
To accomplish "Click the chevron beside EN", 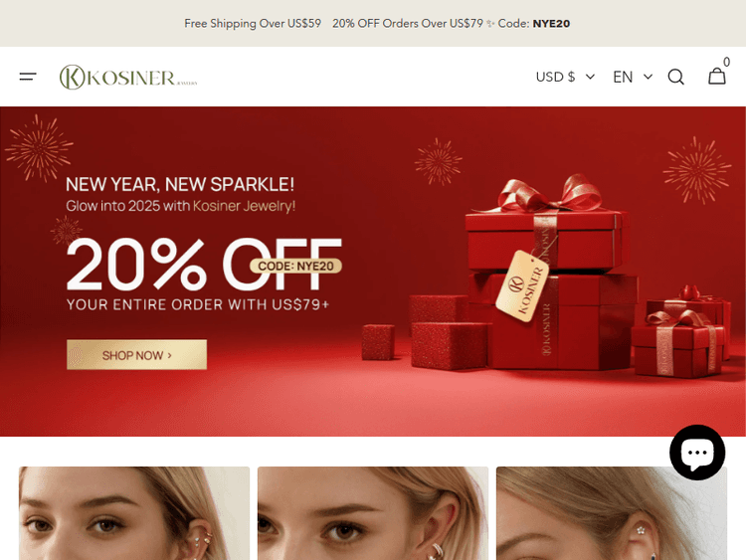I will click(x=648, y=77).
